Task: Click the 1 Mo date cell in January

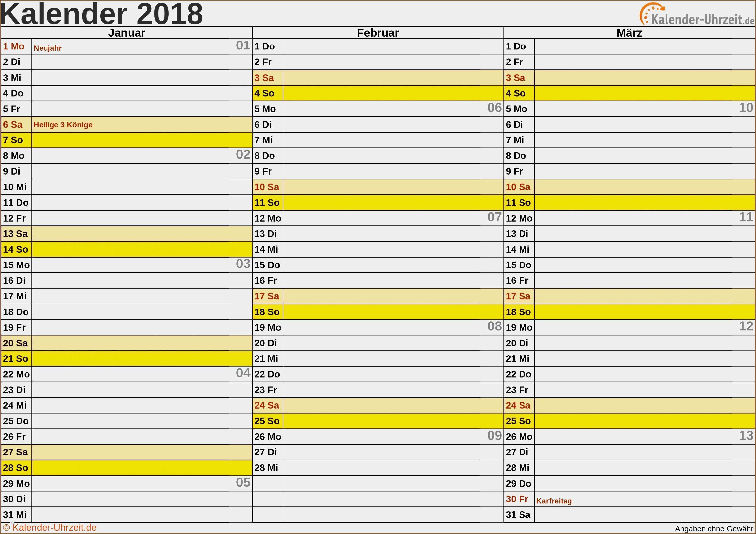Action: [x=14, y=46]
